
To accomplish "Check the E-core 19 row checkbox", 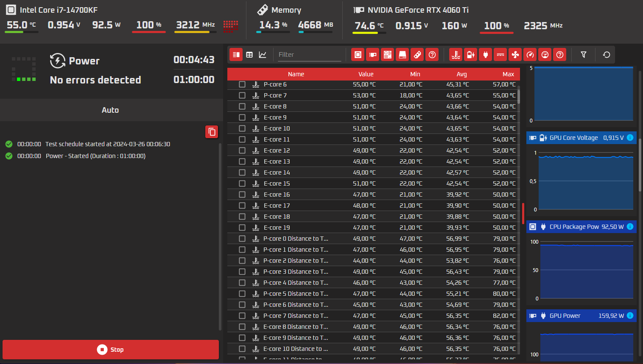I will [242, 228].
